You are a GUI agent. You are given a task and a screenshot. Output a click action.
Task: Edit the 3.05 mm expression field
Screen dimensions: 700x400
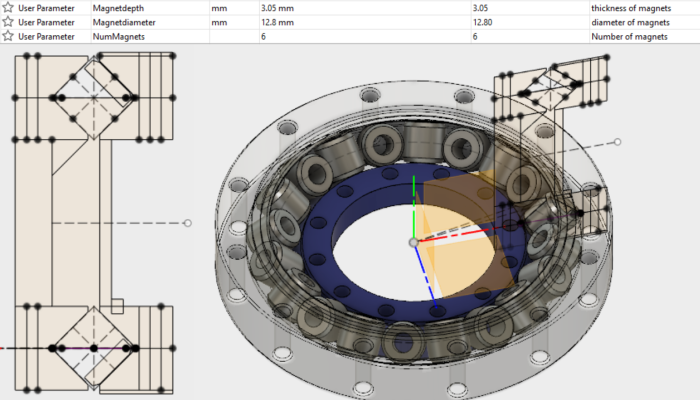pos(365,8)
